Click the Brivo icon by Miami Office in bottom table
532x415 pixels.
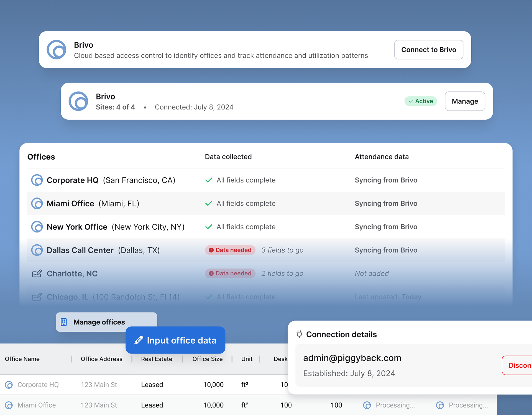(x=9, y=405)
